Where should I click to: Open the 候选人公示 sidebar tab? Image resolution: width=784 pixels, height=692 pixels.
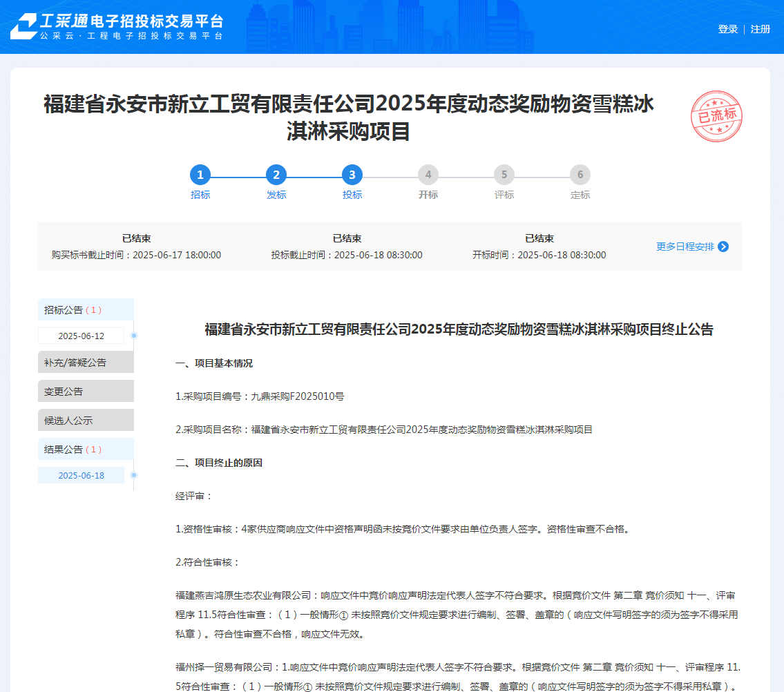(86, 420)
